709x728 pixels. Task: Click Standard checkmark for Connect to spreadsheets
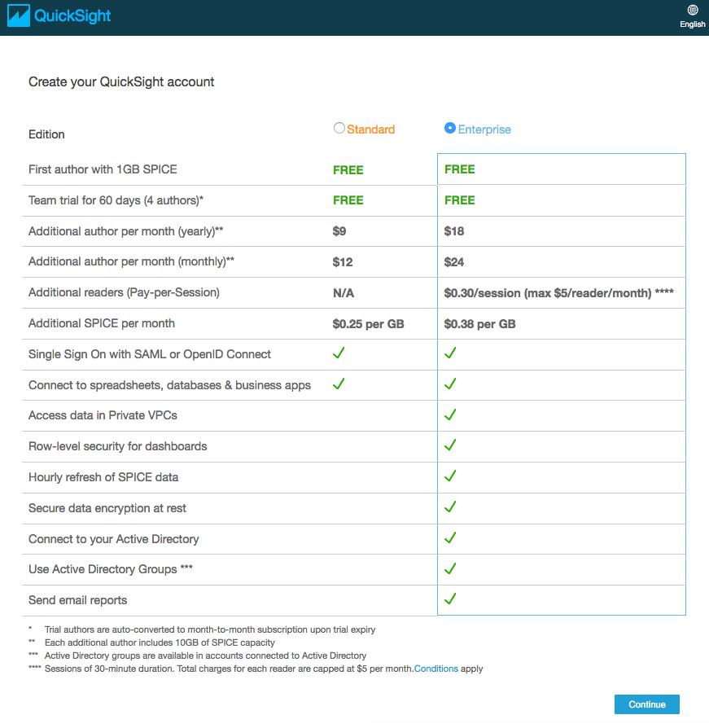point(339,384)
